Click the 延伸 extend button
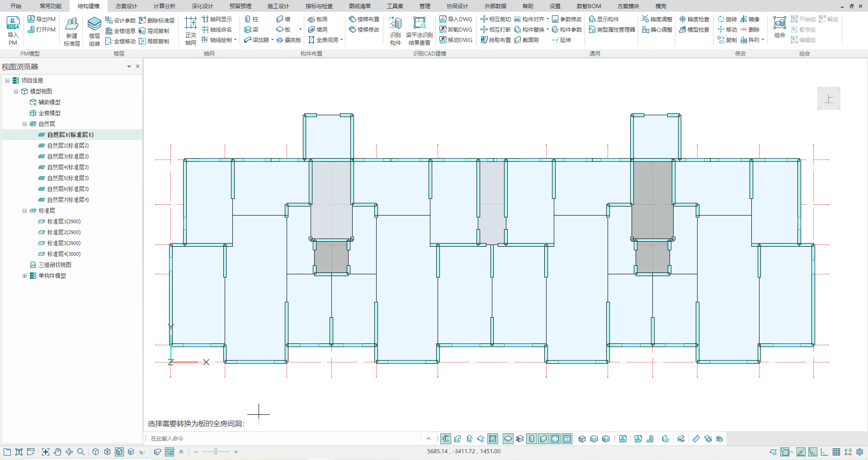The height and width of the screenshot is (460, 868). (x=561, y=40)
